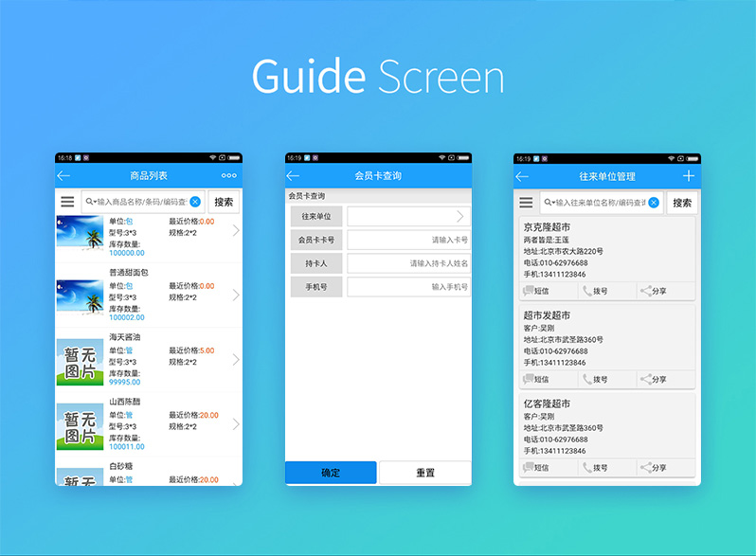Go back from the 会员卡查询 screen
Screen dimensions: 756x556
pyautogui.click(x=293, y=176)
